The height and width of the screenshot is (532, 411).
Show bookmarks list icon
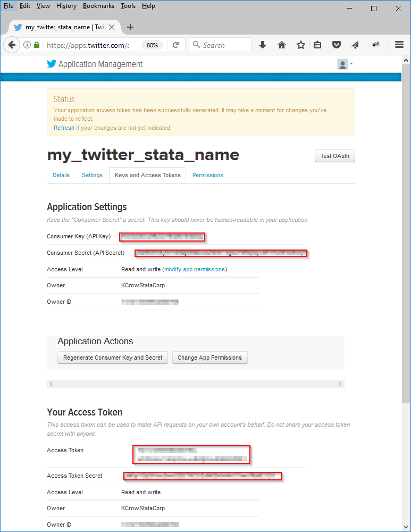click(x=317, y=45)
